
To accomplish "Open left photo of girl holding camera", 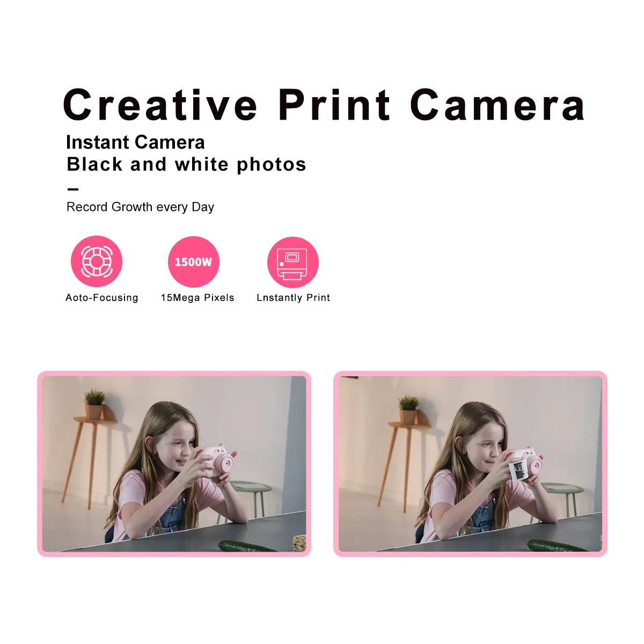I will [174, 464].
